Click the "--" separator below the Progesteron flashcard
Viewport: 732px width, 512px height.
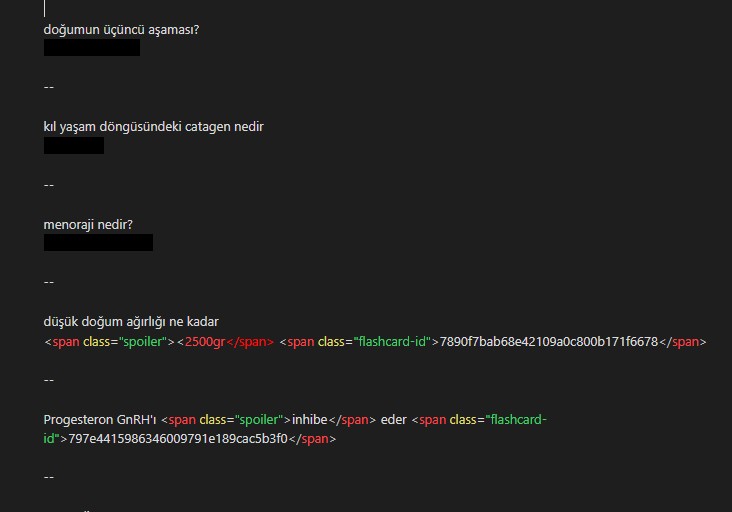49,477
